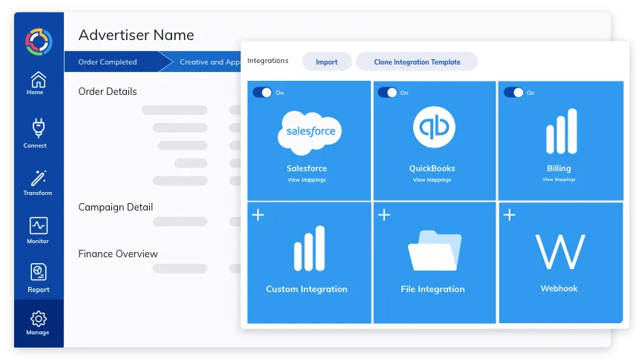Open Manage gear icon in sidebar
Image resolution: width=644 pixels, height=364 pixels.
39,319
